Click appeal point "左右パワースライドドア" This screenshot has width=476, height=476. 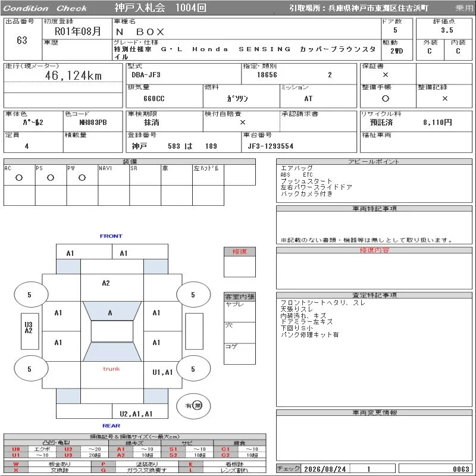pos(316,187)
